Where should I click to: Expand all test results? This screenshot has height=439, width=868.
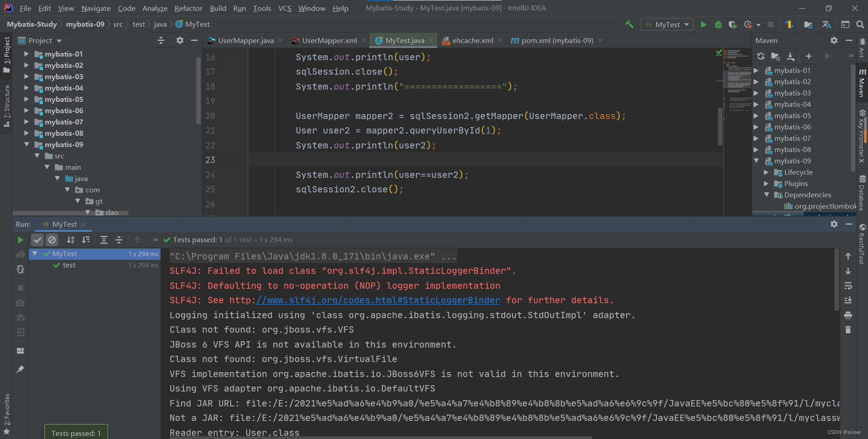104,240
